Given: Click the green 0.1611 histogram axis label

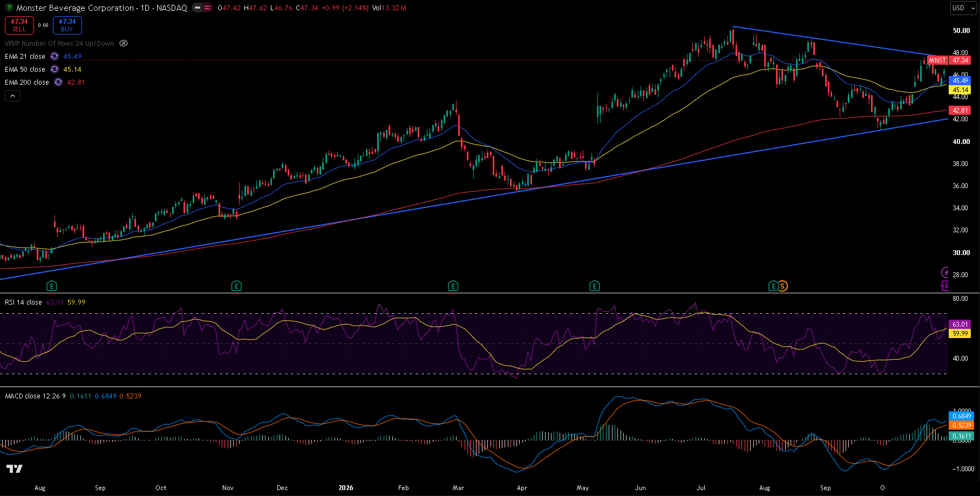Looking at the screenshot, I should 961,436.
